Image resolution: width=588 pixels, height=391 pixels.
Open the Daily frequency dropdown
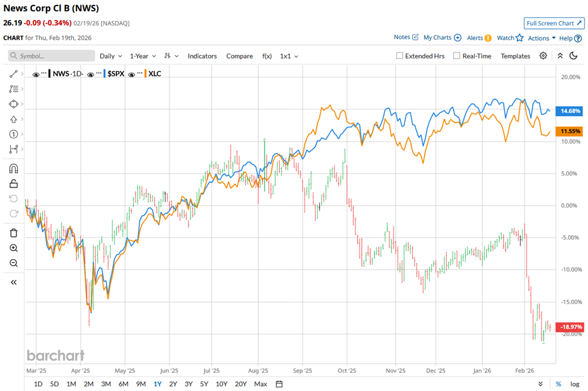coord(110,56)
